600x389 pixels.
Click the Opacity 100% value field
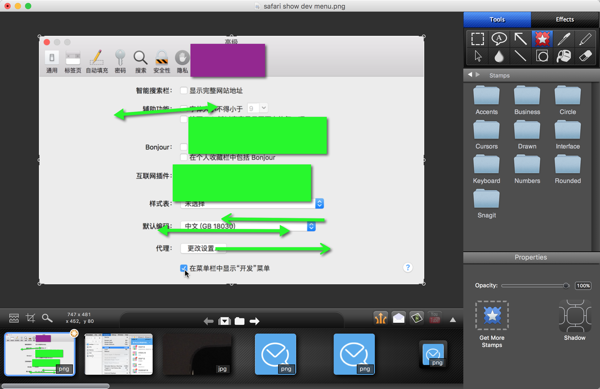[x=583, y=285]
